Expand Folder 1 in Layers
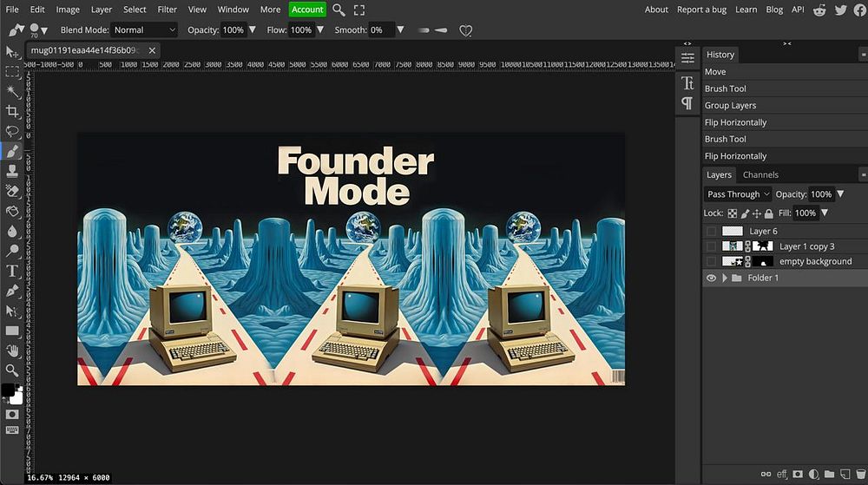Image resolution: width=868 pixels, height=485 pixels. tap(725, 278)
